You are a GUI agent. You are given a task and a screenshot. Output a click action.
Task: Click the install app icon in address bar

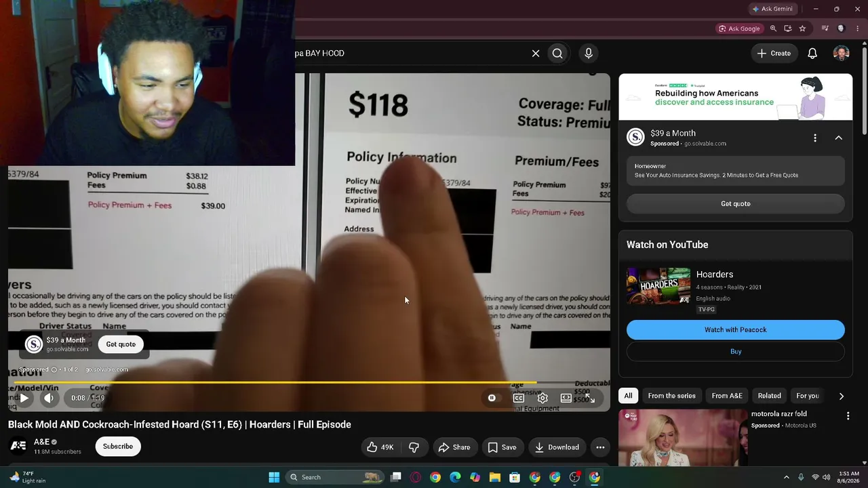pos(788,28)
